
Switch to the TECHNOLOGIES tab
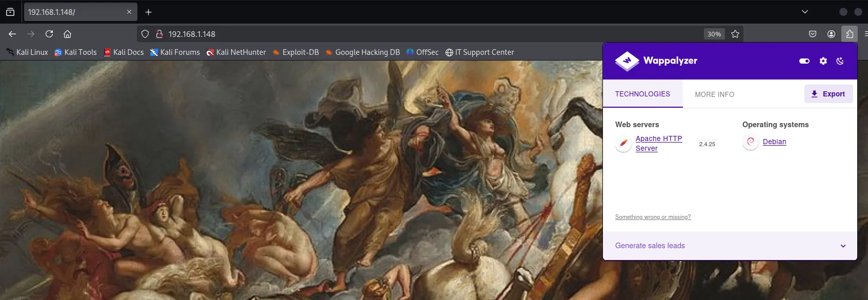click(642, 94)
